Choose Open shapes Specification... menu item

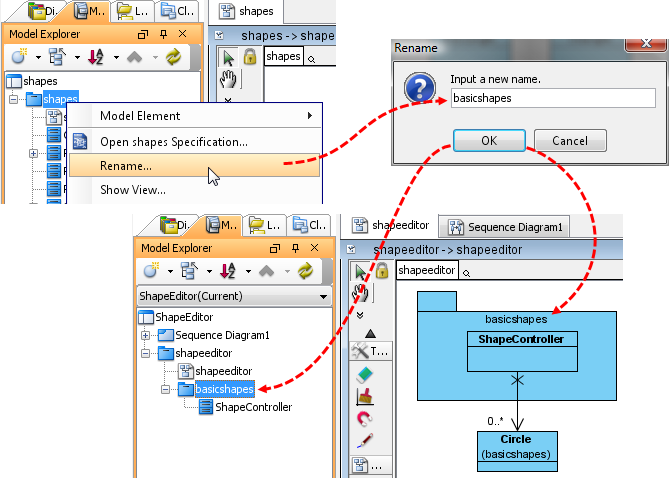tap(194, 142)
